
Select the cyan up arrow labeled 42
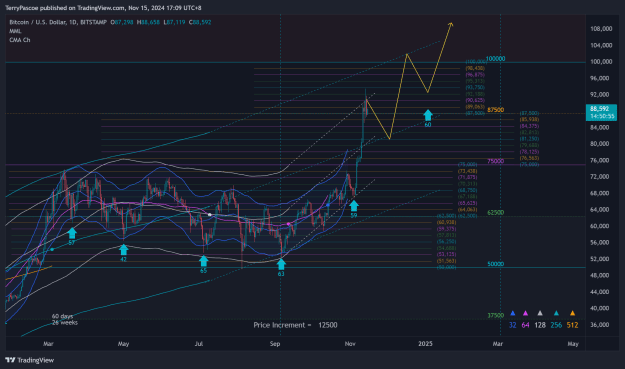124,249
